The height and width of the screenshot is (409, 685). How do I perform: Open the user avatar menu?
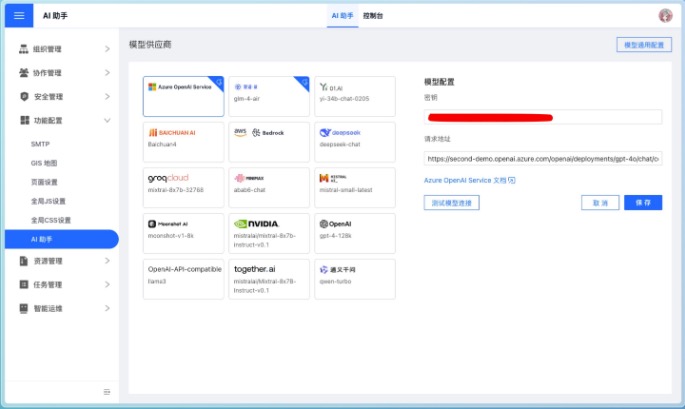[665, 16]
